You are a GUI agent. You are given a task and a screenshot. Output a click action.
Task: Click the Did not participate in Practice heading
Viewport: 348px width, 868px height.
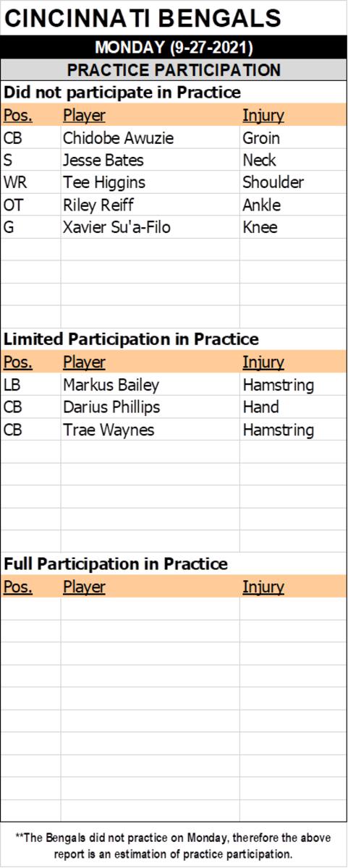coord(122,93)
